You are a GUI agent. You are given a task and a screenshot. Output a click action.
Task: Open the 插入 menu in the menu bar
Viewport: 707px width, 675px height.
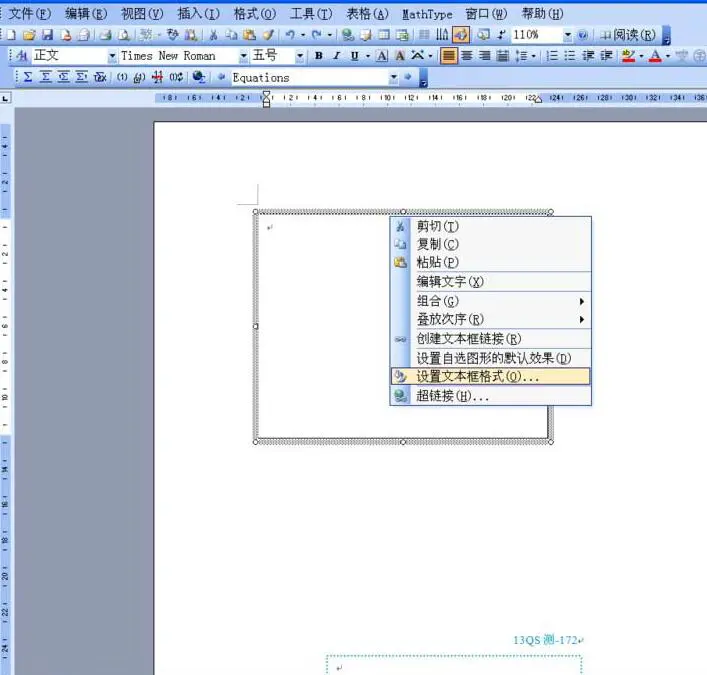click(197, 14)
